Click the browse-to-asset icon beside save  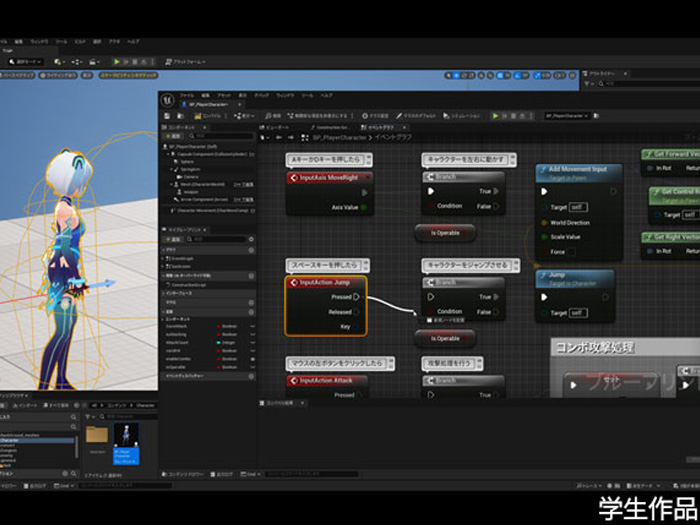(x=180, y=116)
